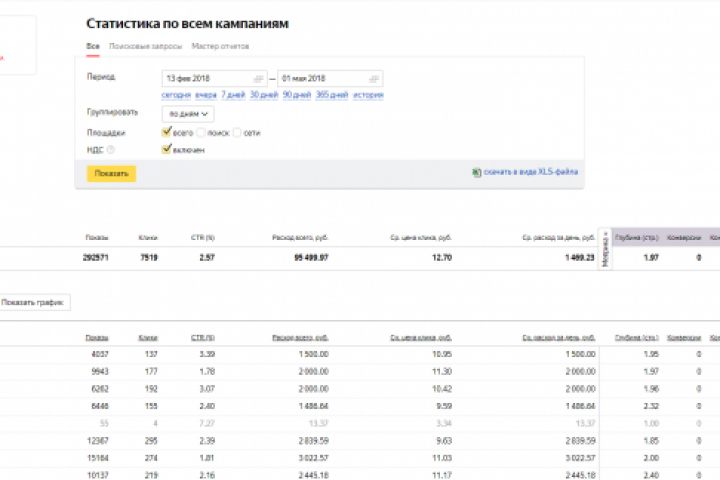Viewport: 720px width, 480px height.
Task: Select the "30 дней" period link
Action: tap(264, 95)
